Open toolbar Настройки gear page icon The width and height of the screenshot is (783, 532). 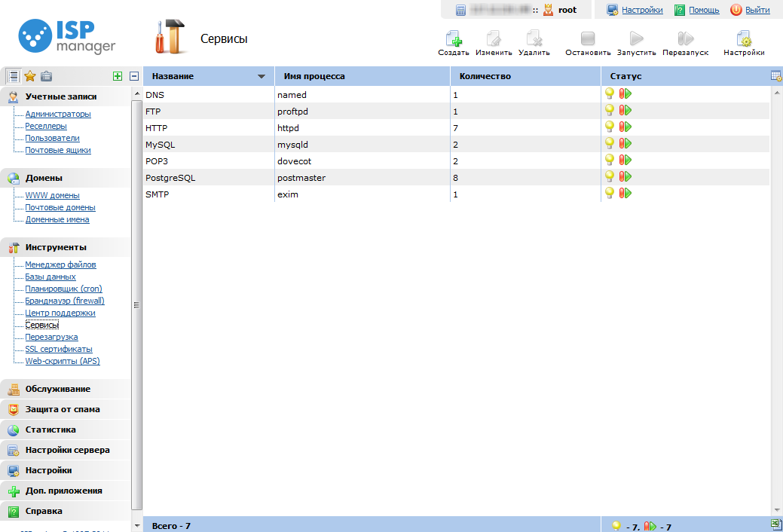[x=744, y=39]
